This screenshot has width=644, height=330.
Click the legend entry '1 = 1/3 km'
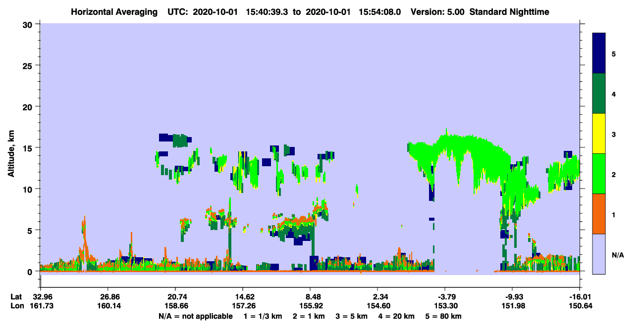click(264, 316)
